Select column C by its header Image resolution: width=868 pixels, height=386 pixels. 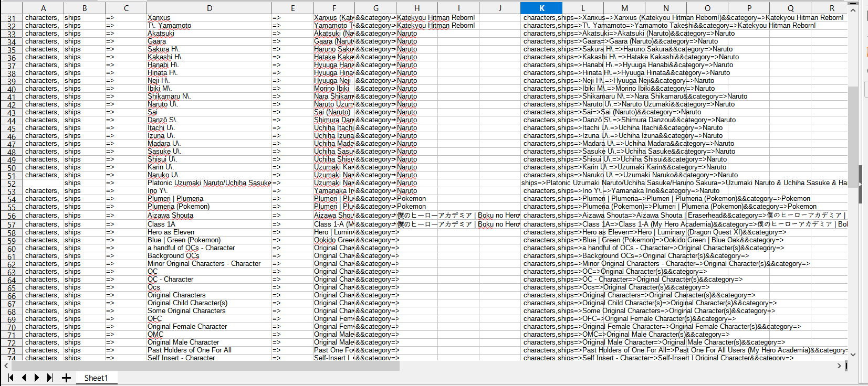126,8
